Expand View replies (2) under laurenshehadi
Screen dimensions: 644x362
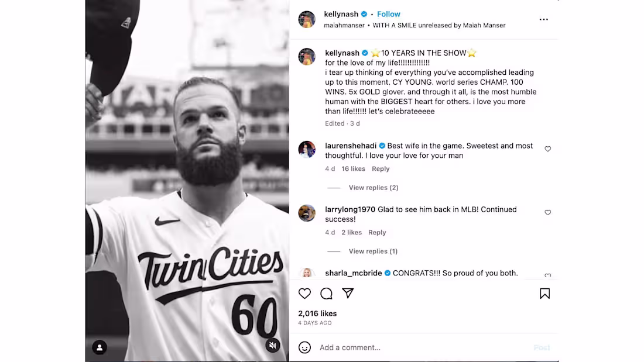pyautogui.click(x=373, y=188)
